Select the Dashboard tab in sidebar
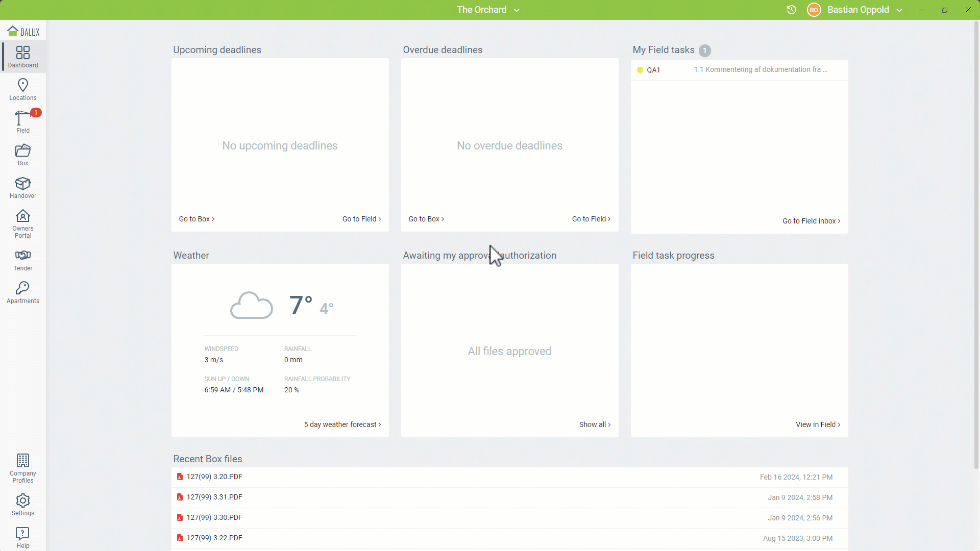The image size is (980, 551). 23,57
